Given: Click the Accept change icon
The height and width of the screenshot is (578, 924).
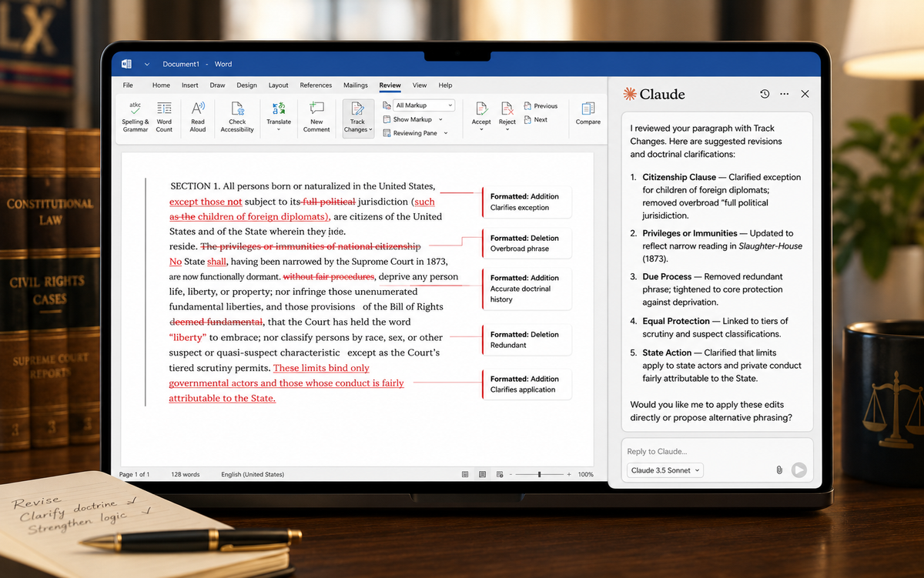Looking at the screenshot, I should click(481, 109).
